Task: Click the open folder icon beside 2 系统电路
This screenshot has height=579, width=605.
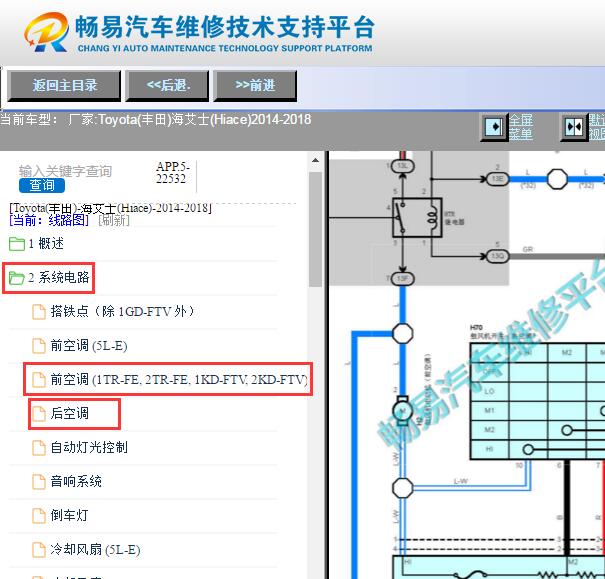Action: click(17, 278)
